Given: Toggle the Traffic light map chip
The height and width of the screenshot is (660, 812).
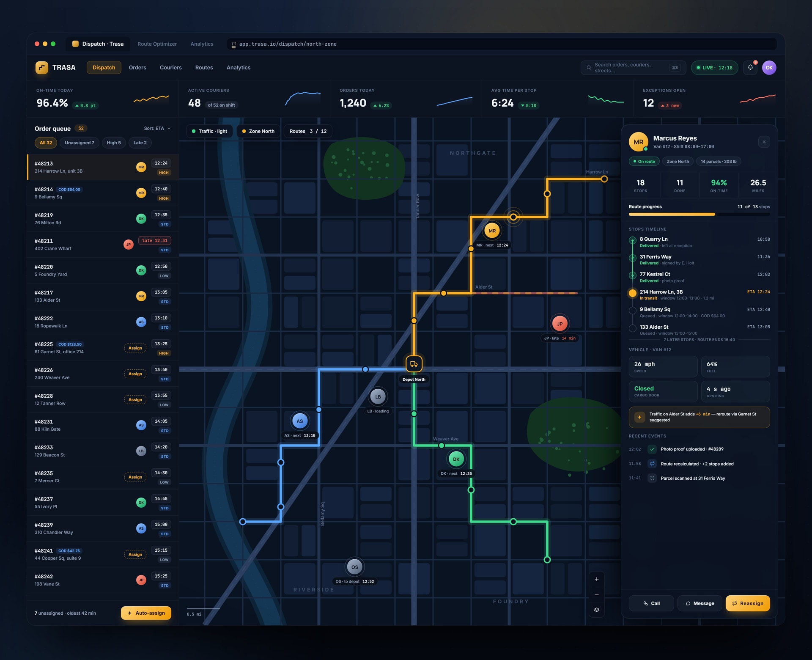Looking at the screenshot, I should [x=209, y=131].
